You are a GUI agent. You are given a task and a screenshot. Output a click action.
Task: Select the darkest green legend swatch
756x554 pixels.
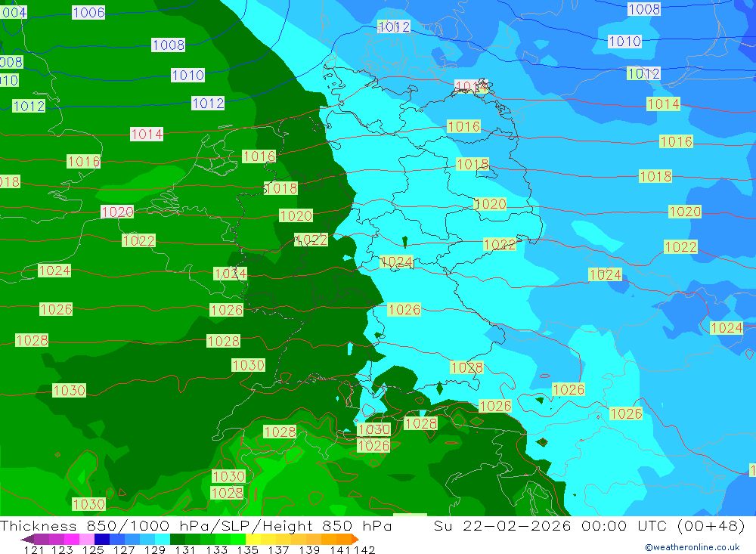click(x=178, y=539)
